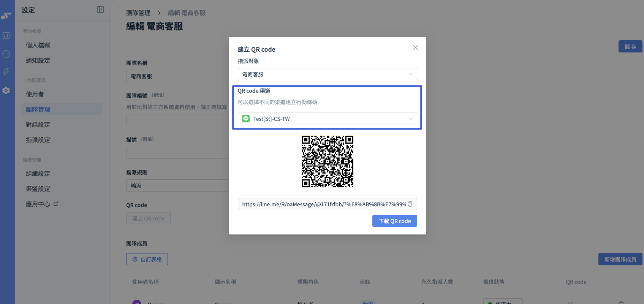Click the 狀態 column header
Viewport: 644px width, 304px height.
[x=365, y=282]
